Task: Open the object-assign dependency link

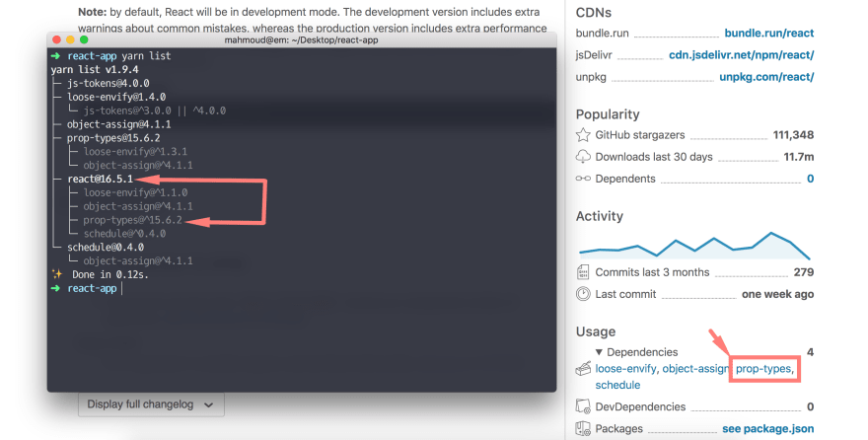Action: coord(695,369)
